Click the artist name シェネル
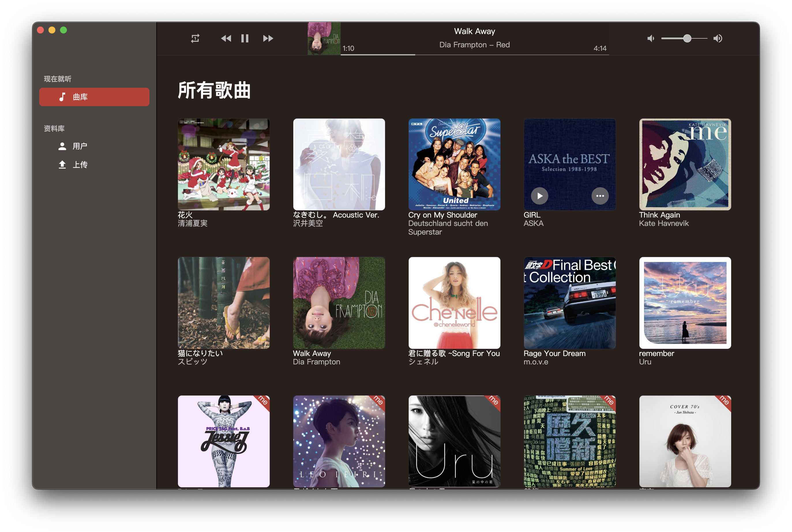The width and height of the screenshot is (792, 532). (x=423, y=362)
